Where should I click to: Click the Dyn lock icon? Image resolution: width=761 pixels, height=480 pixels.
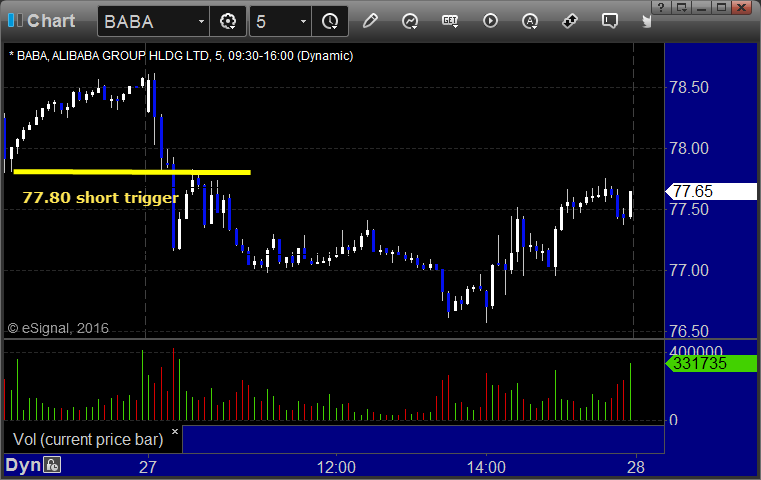tap(52, 465)
